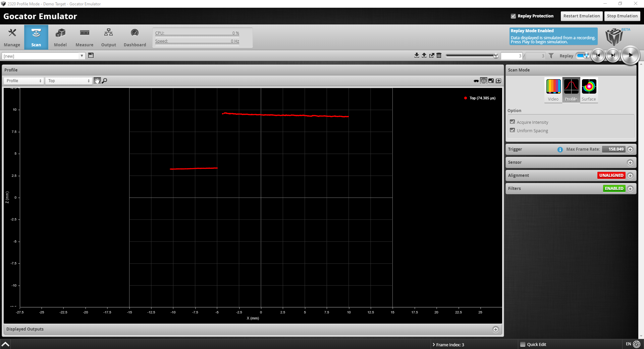This screenshot has height=349, width=644.
Task: Select Surface scan mode icon
Action: tap(589, 90)
